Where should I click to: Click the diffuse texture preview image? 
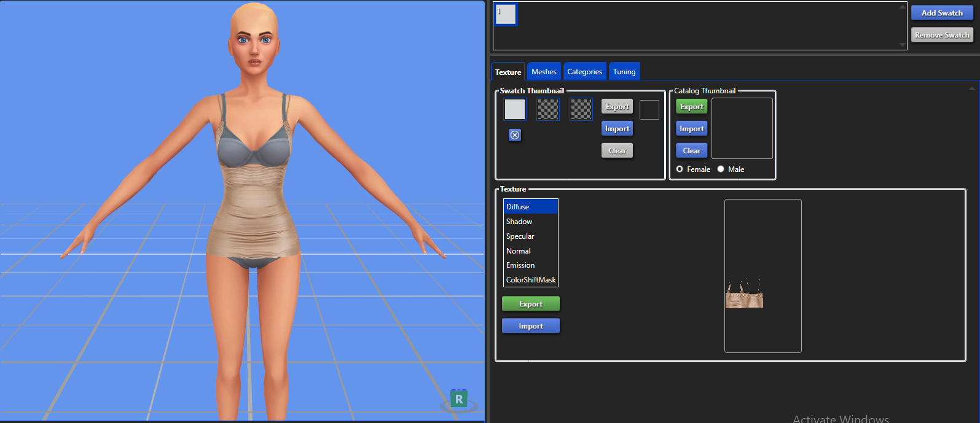[x=762, y=276]
